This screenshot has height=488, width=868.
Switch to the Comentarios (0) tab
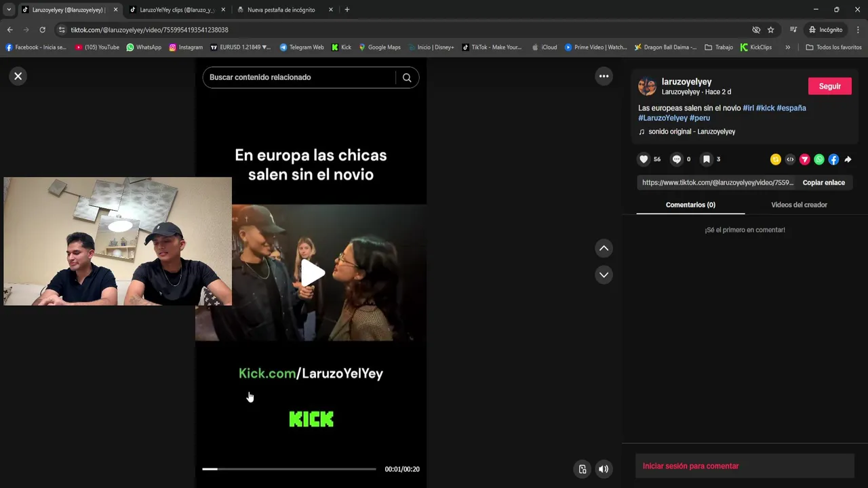tap(690, 205)
